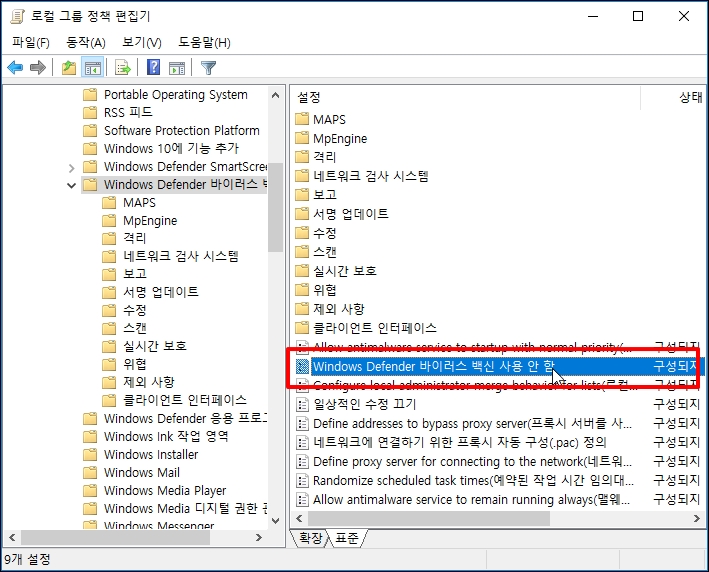This screenshot has height=572, width=709.
Task: Click left tree horizontal scrollbar right arrow
Action: coord(259,538)
